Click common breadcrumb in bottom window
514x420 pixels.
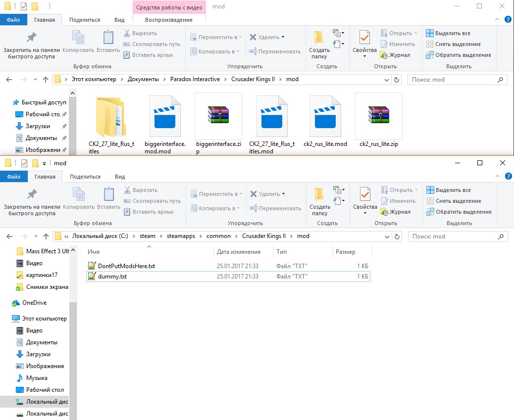coord(219,236)
